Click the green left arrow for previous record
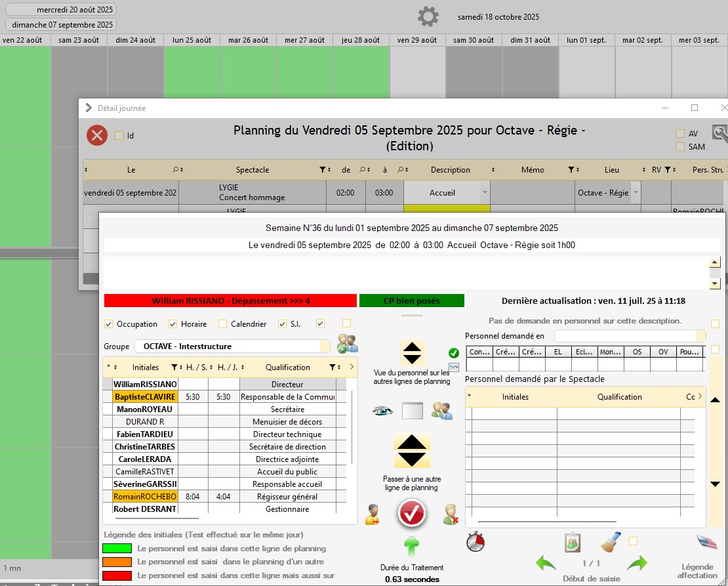Image resolution: width=728 pixels, height=586 pixels. [546, 563]
